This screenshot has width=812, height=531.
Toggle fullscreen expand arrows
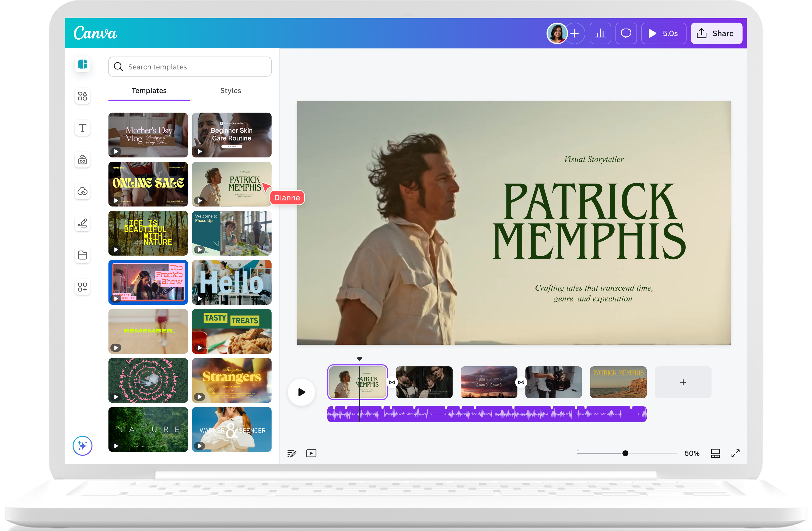coord(735,453)
